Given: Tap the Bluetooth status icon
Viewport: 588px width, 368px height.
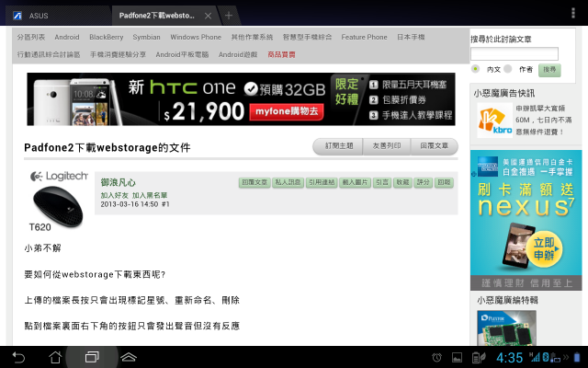Looking at the screenshot, I should coord(546,357).
